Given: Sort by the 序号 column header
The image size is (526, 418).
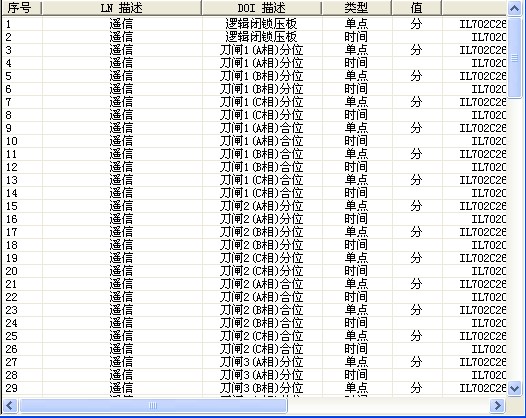Looking at the screenshot, I should click(22, 8).
